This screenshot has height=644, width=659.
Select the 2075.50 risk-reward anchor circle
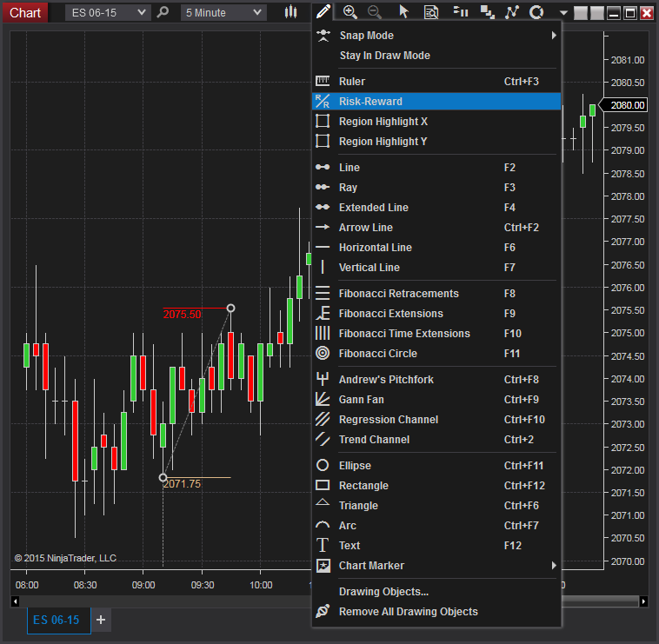pyautogui.click(x=230, y=308)
